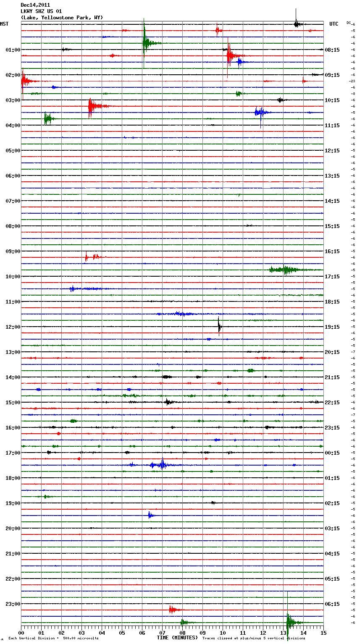
Task: Click minute 03 on the time axis
Action: click(81, 633)
